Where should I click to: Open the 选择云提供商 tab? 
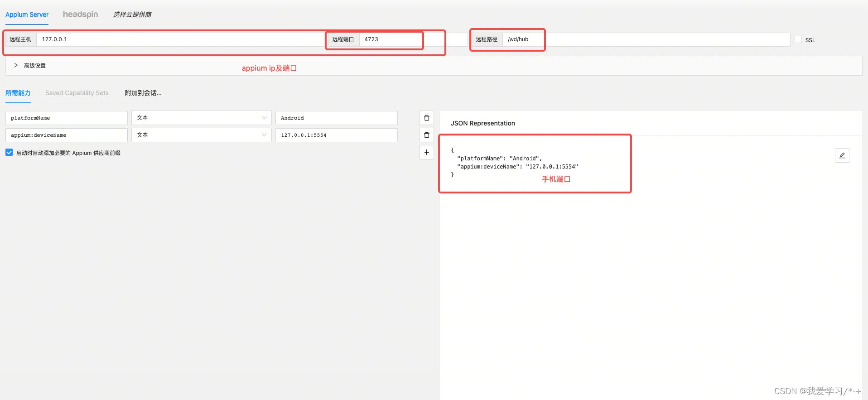coord(132,14)
